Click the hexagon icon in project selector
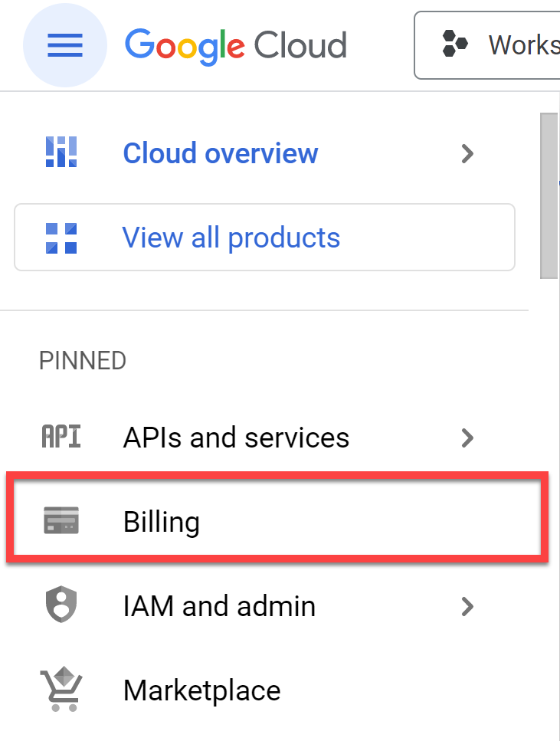Image resolution: width=560 pixels, height=741 pixels. [455, 44]
